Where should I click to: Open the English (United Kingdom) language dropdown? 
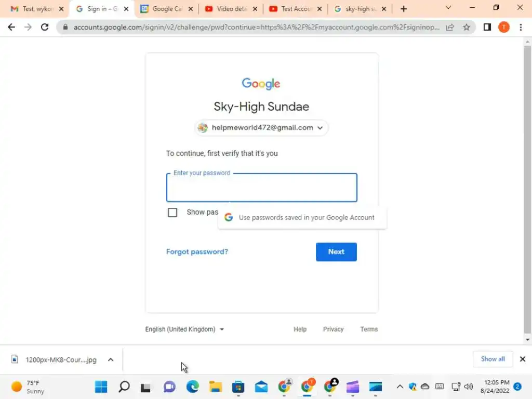click(x=184, y=329)
